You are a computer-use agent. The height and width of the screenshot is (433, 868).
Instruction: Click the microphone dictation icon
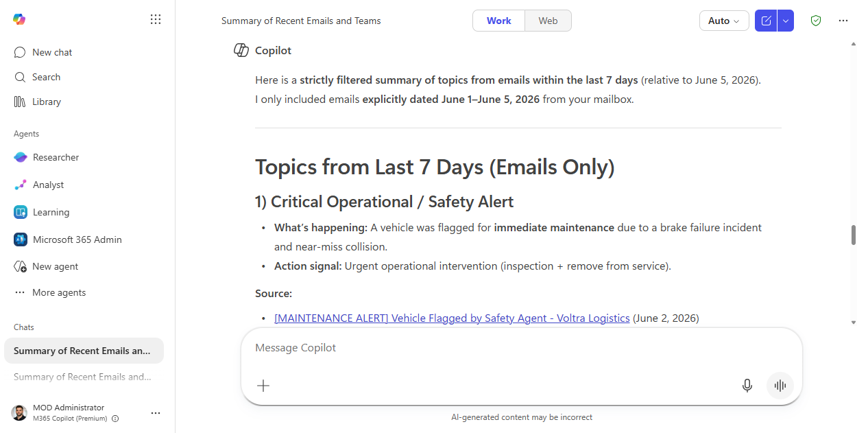[x=747, y=386]
